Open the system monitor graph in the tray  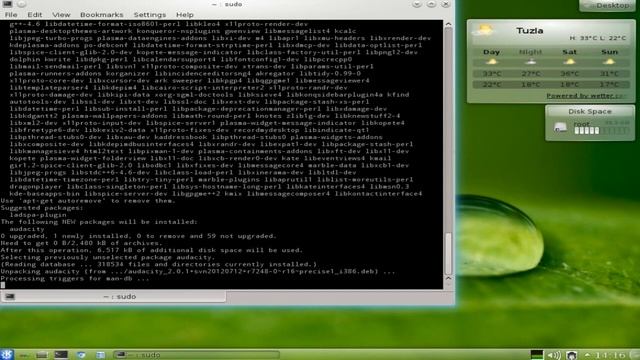coord(537,354)
